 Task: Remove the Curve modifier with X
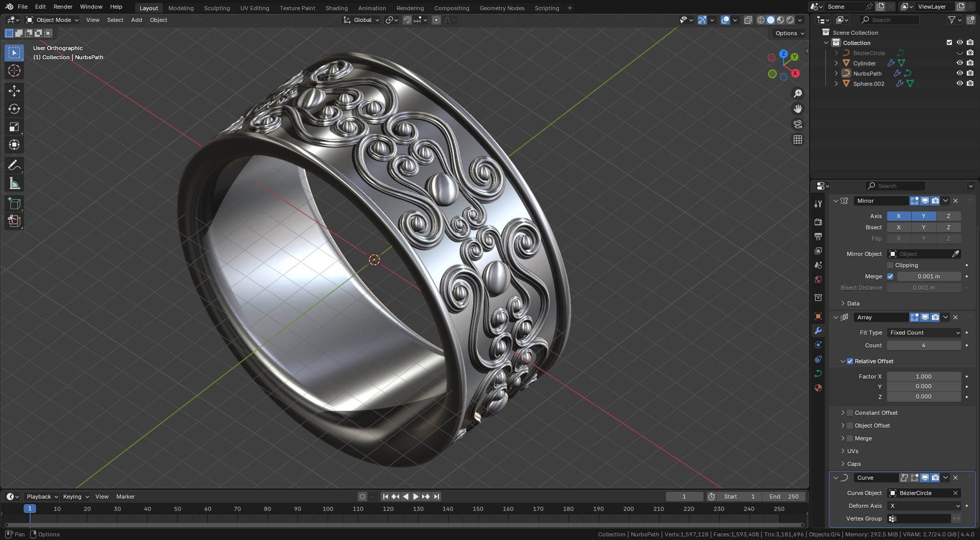click(955, 478)
